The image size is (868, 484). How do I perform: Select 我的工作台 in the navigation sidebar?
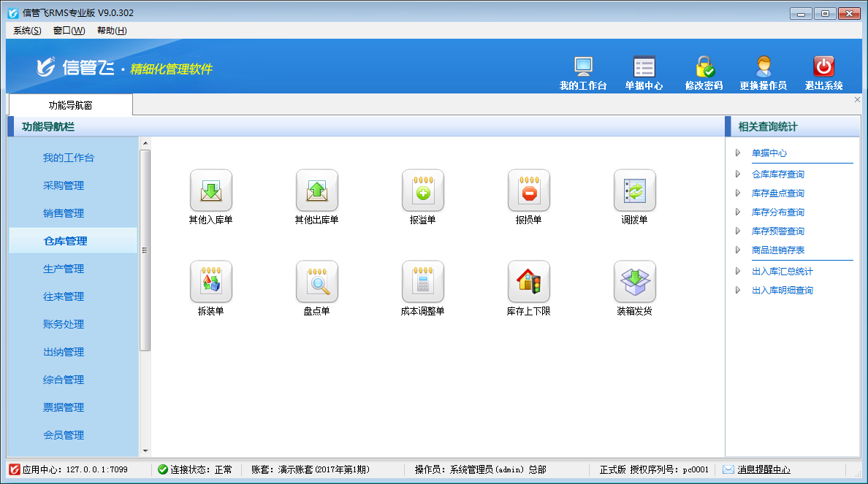point(69,158)
